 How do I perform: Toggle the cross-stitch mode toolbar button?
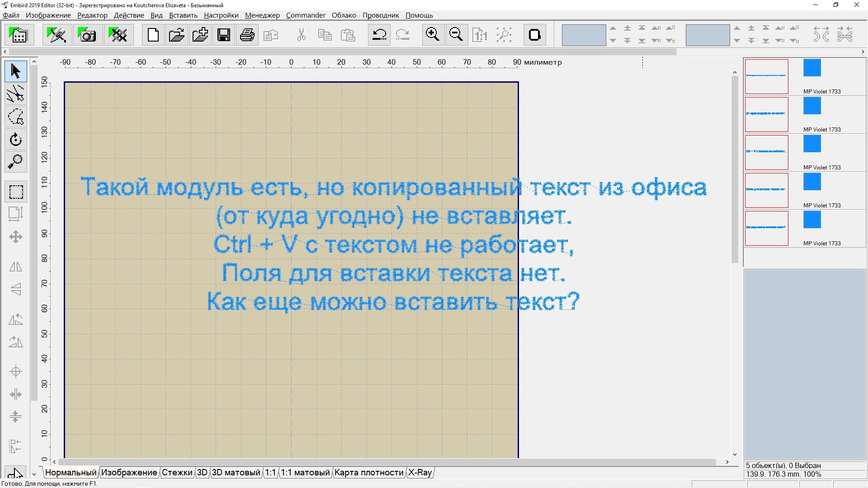point(118,35)
